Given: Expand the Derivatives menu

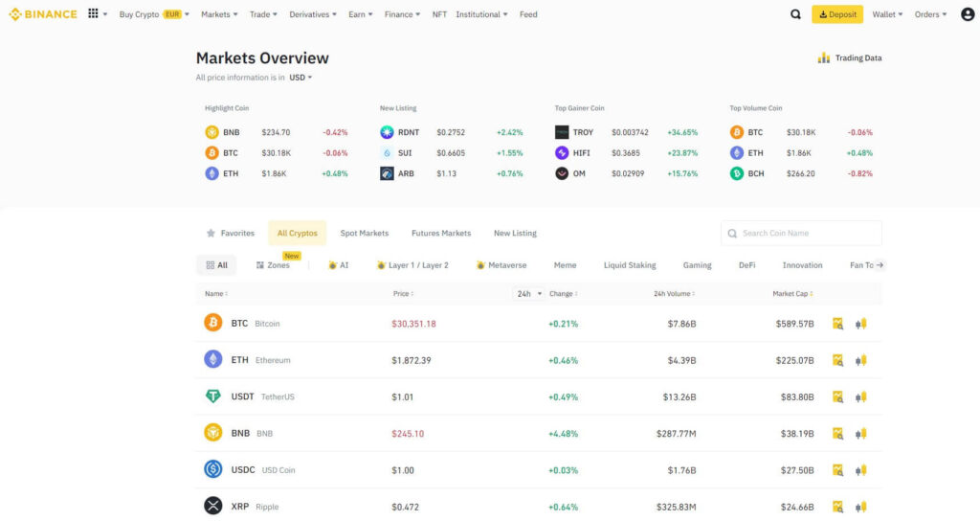Looking at the screenshot, I should [x=313, y=13].
